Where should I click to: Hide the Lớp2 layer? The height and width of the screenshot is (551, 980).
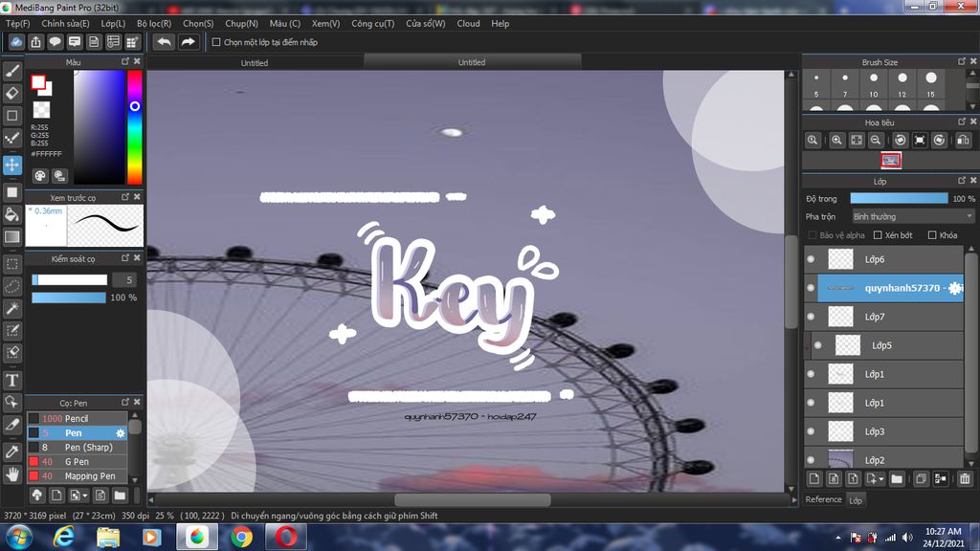[x=811, y=460]
